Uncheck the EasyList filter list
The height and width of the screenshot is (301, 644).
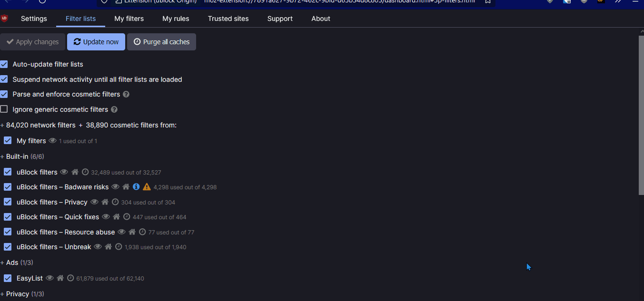pyautogui.click(x=7, y=278)
